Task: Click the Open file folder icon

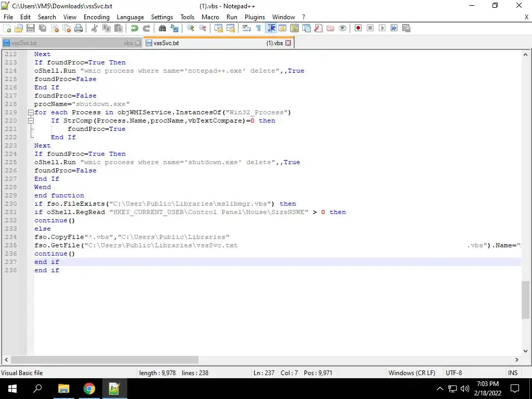Action: point(19,28)
